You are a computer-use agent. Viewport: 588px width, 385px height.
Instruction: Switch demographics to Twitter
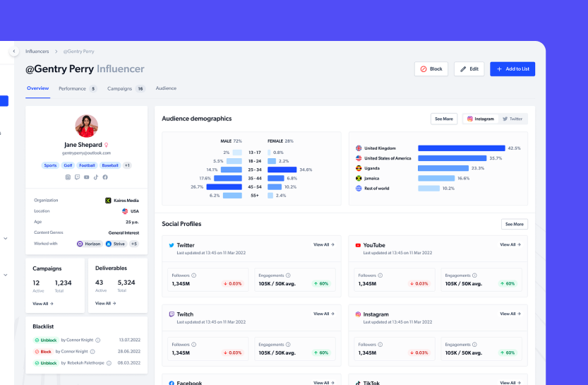pos(512,119)
